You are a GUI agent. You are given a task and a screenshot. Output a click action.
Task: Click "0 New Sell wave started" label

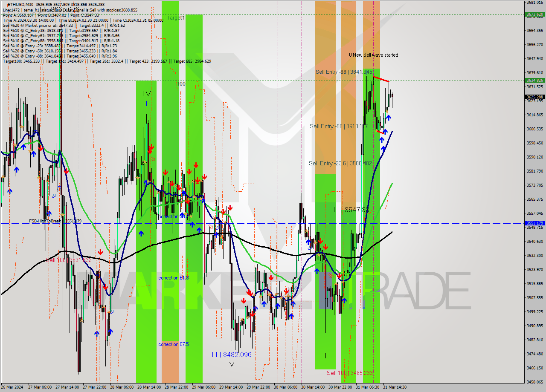[x=374, y=55]
